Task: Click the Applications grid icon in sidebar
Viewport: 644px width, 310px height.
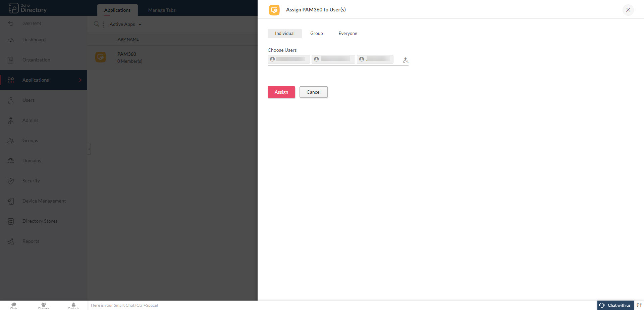Action: coord(11,80)
